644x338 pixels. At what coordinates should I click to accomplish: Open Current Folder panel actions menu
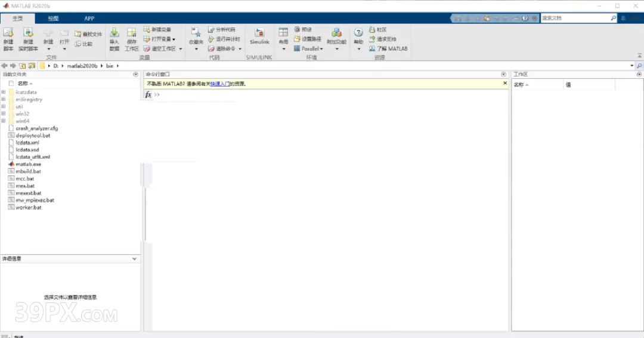[135, 75]
